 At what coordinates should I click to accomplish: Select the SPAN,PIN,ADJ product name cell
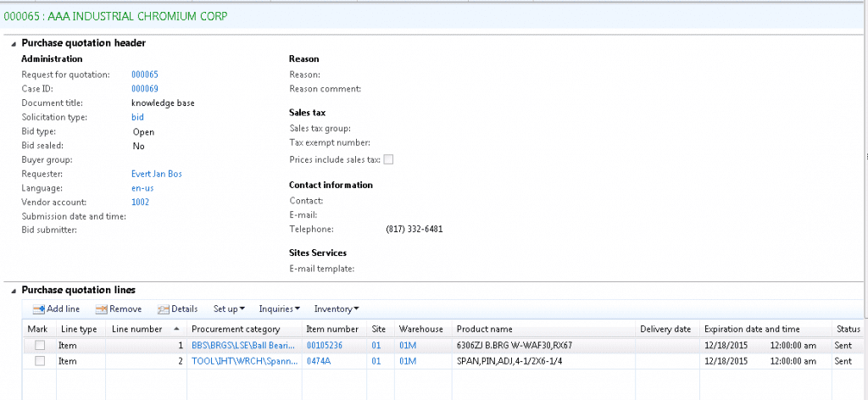tap(509, 361)
